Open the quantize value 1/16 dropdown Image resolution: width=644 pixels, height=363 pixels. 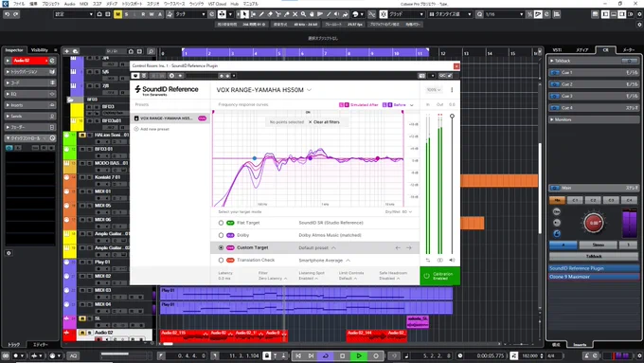click(505, 14)
